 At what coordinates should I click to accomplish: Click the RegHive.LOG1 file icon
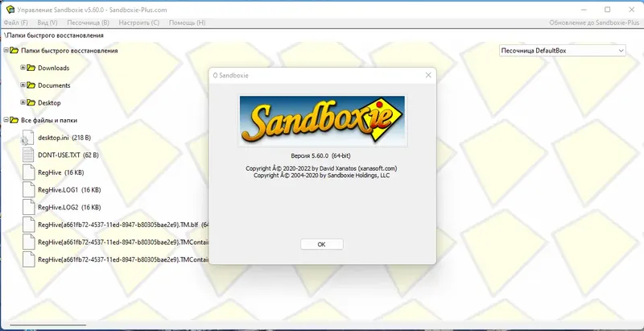pos(28,190)
